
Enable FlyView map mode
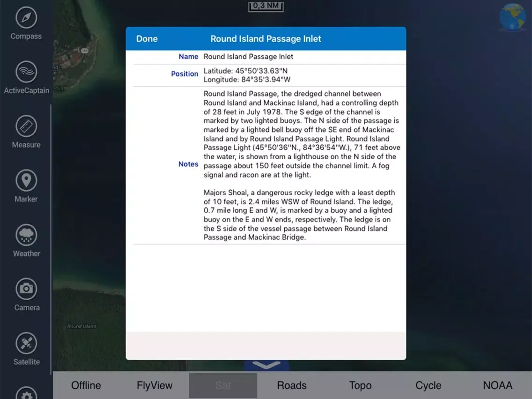pyautogui.click(x=155, y=385)
